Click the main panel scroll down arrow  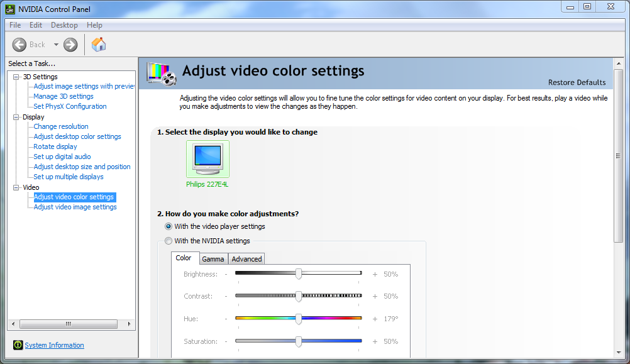point(619,353)
